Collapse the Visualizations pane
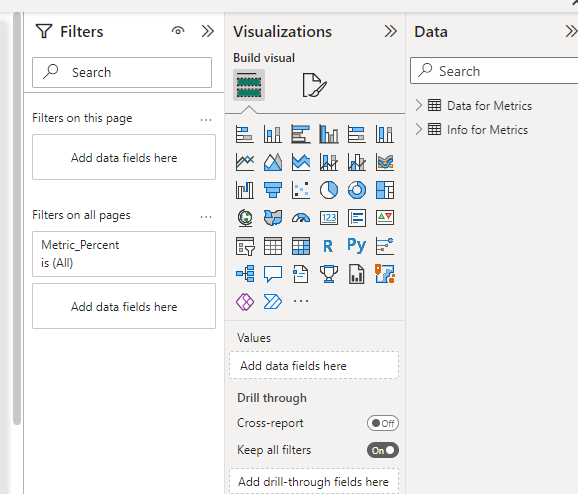The height and width of the screenshot is (494, 578). click(x=390, y=31)
